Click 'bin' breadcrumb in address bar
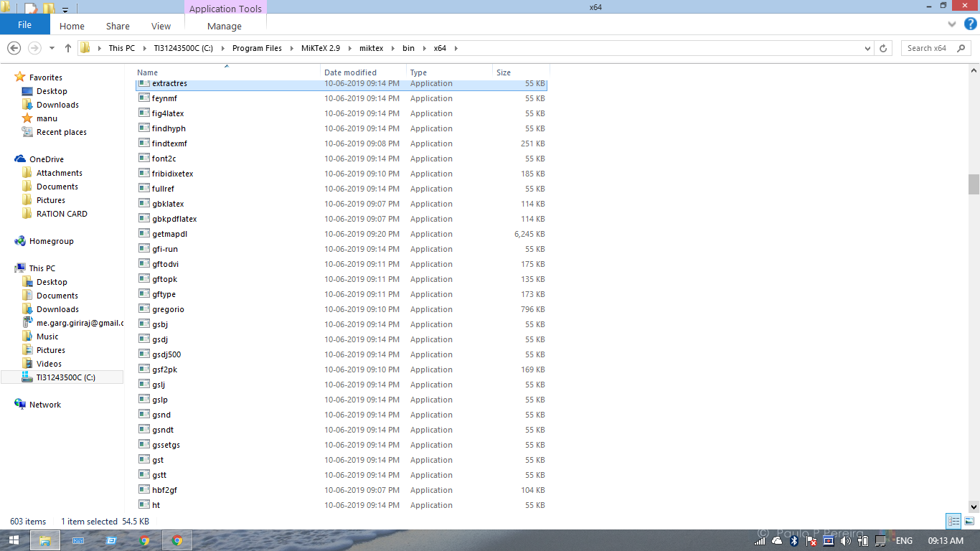The image size is (980, 551). (408, 48)
